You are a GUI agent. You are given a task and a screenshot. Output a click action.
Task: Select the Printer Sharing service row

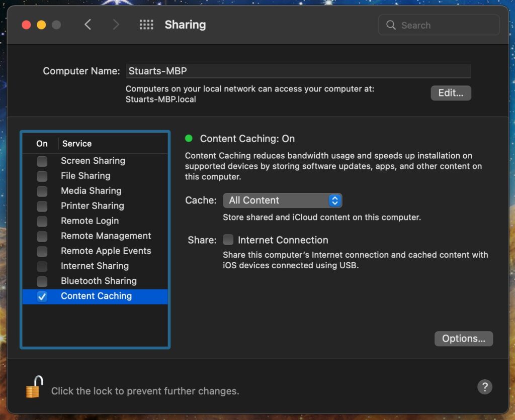tap(95, 206)
